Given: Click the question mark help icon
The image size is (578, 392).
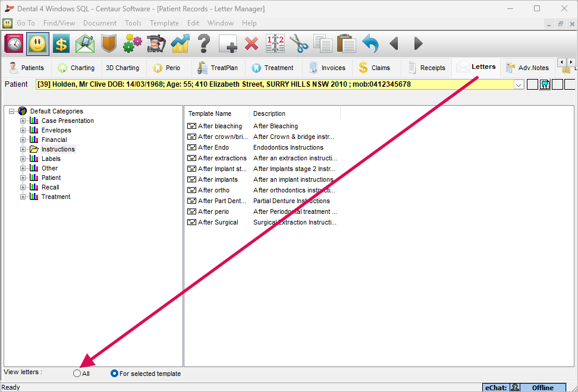Looking at the screenshot, I should (203, 44).
